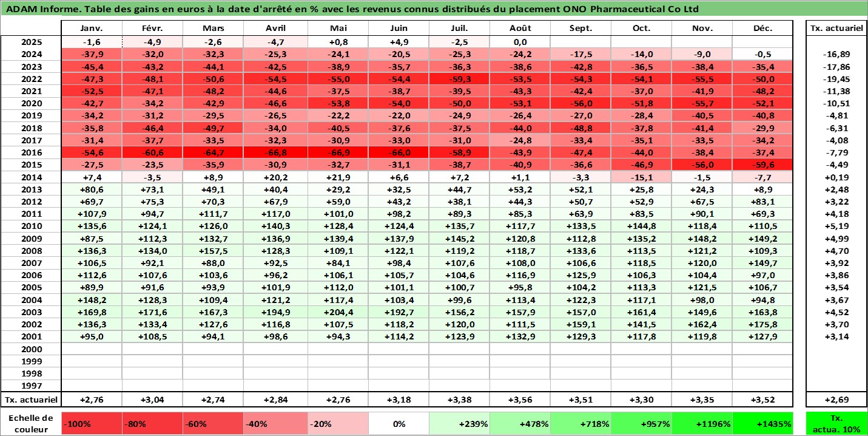This screenshot has height=436, width=868.
Task: Click the 0% color scale swatch
Action: pyautogui.click(x=399, y=424)
